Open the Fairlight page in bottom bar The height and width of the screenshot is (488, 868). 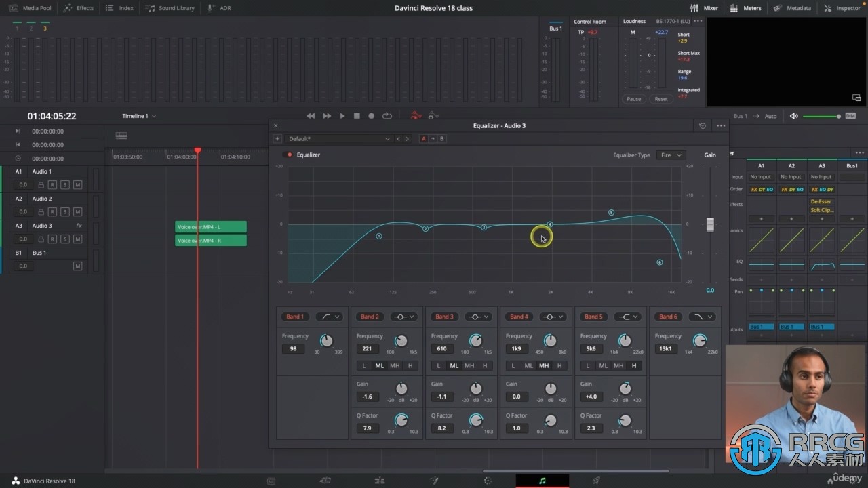tap(542, 481)
